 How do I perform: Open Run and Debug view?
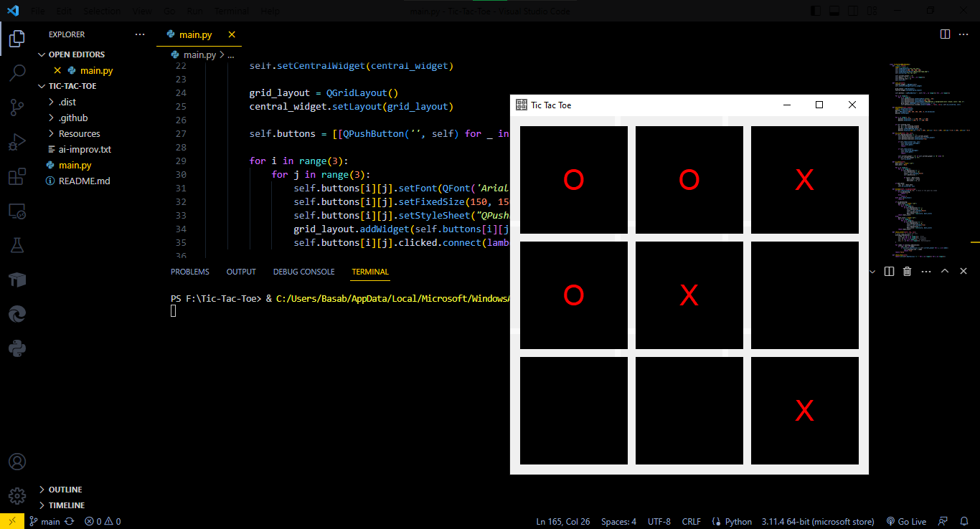(17, 142)
